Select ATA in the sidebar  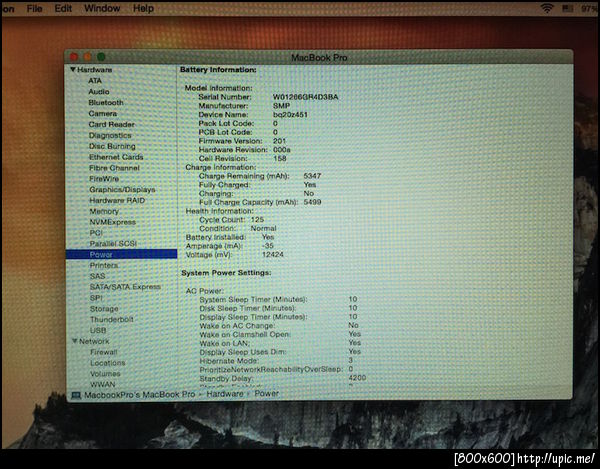click(95, 81)
